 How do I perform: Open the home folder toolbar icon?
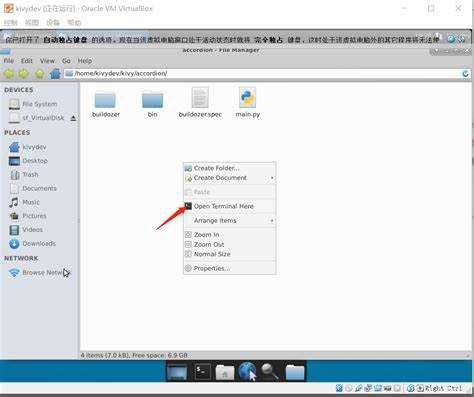55,73
